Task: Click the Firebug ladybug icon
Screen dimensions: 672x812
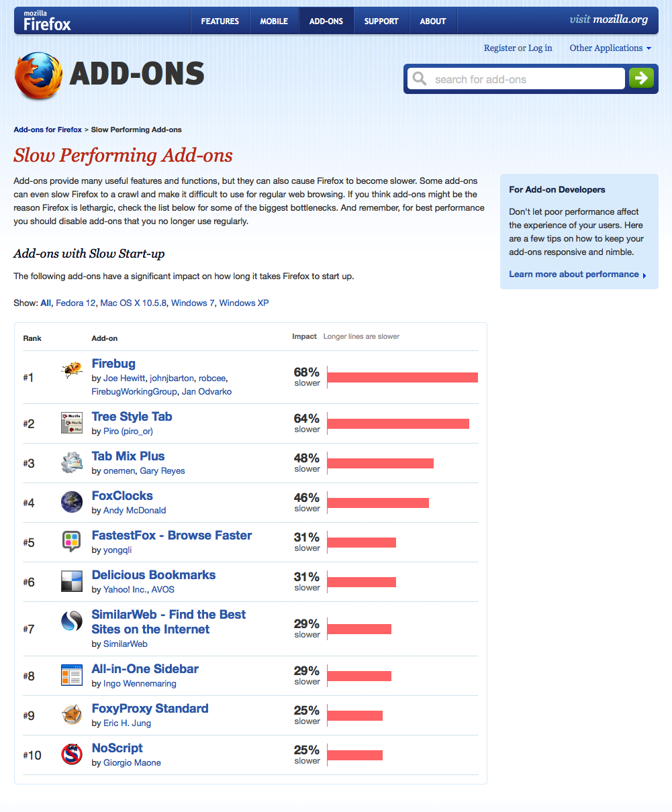Action: [x=72, y=370]
